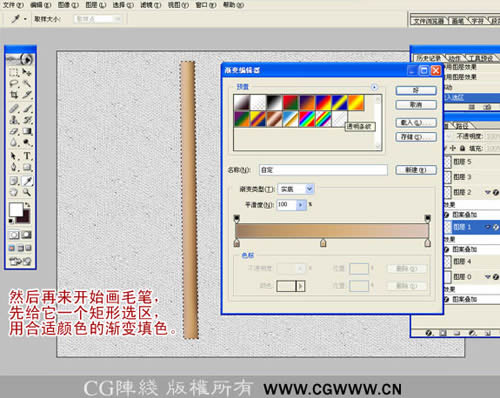Click 取消 button in gradient editor
The width and height of the screenshot is (500, 398).
tap(416, 105)
